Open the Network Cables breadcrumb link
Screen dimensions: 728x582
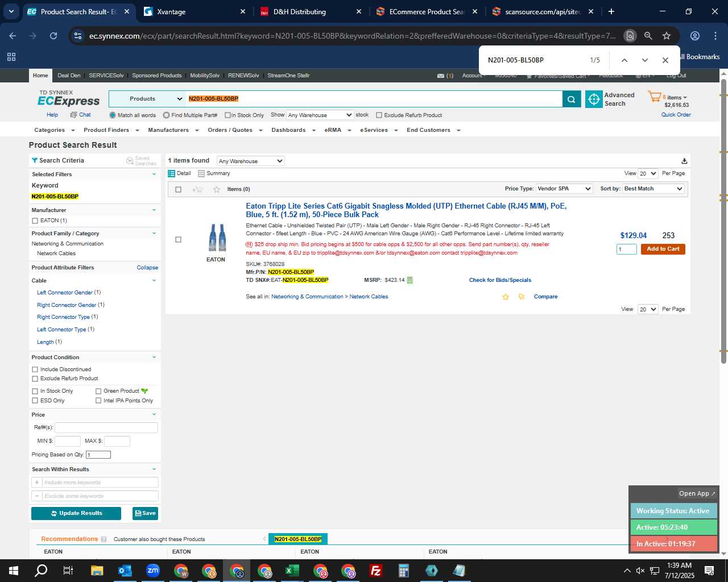369,297
